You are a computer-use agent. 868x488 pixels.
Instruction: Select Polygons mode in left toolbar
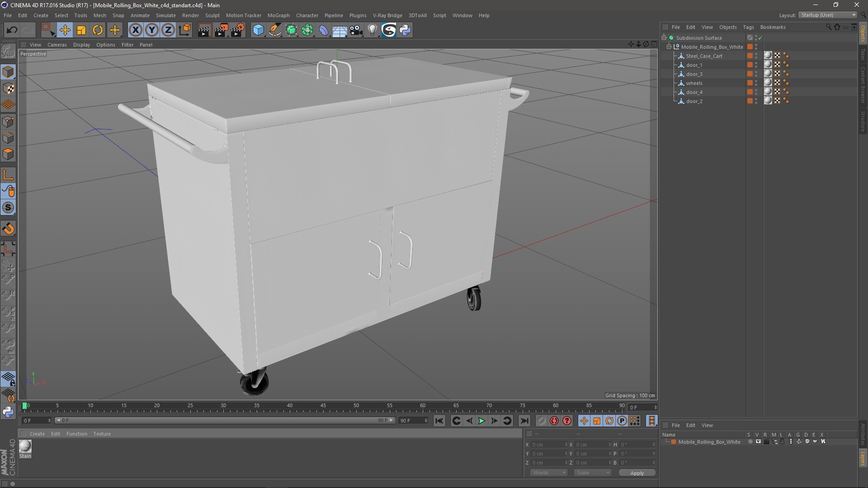(8, 154)
